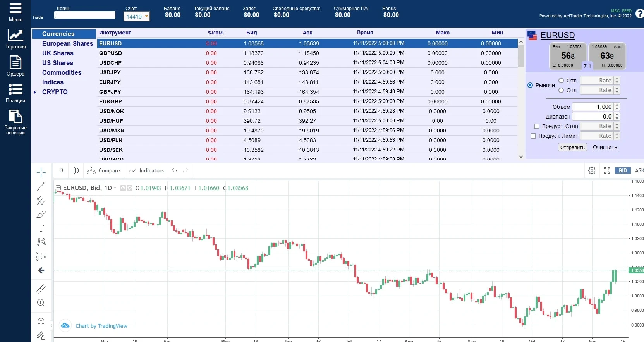Select the first Отл. radio option
Viewport: 644px width, 342px height.
coord(561,81)
